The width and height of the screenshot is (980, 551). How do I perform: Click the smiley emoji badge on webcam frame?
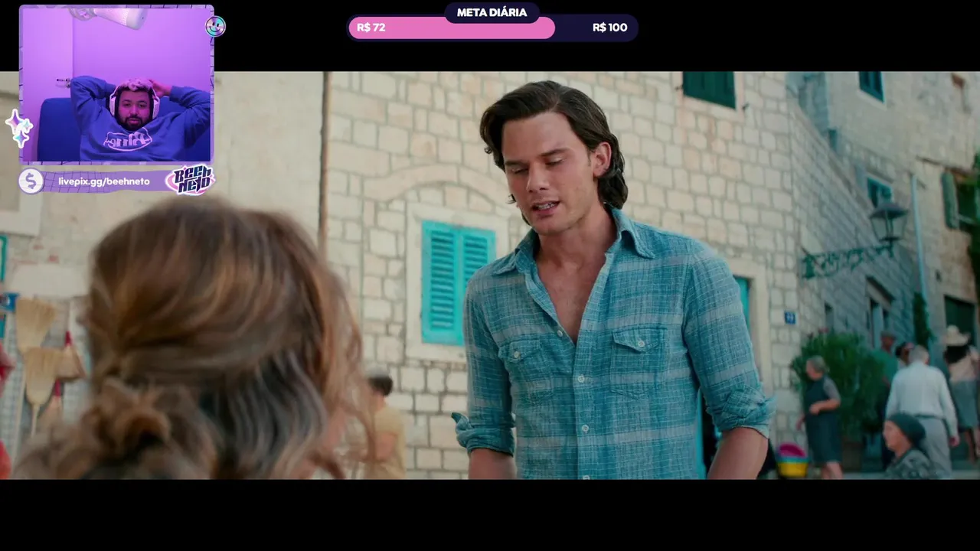pyautogui.click(x=215, y=27)
